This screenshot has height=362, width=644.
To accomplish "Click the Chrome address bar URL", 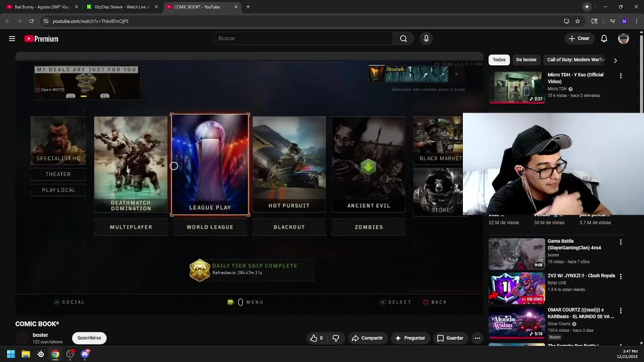I will tap(91, 21).
